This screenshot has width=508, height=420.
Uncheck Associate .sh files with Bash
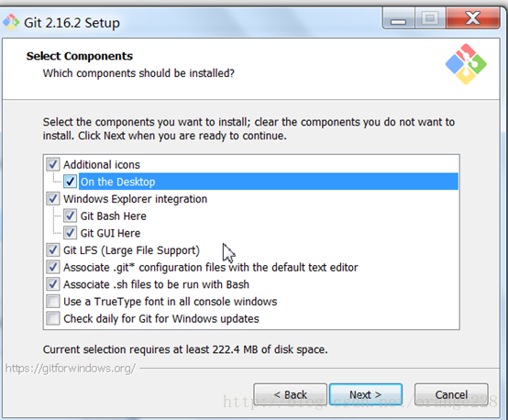[x=53, y=284]
